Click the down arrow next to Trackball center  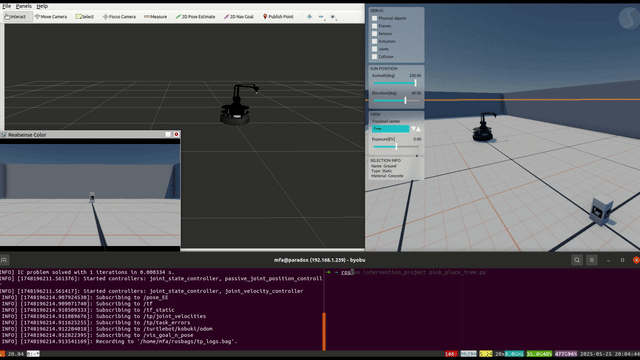[413, 129]
